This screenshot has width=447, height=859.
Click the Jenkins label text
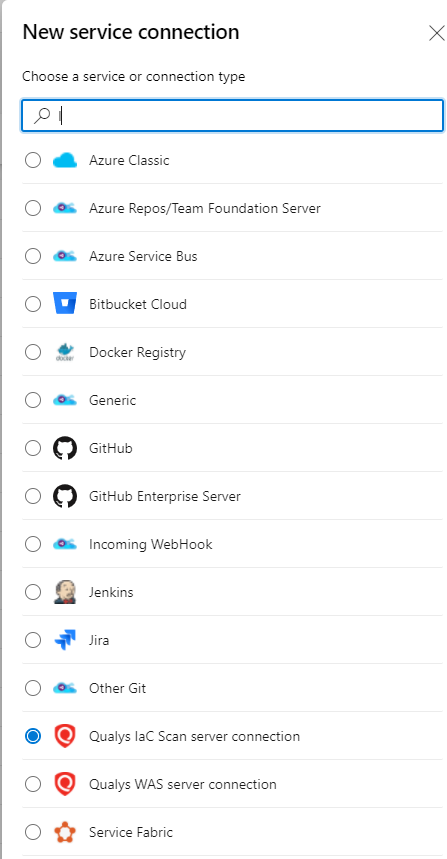[x=111, y=592]
